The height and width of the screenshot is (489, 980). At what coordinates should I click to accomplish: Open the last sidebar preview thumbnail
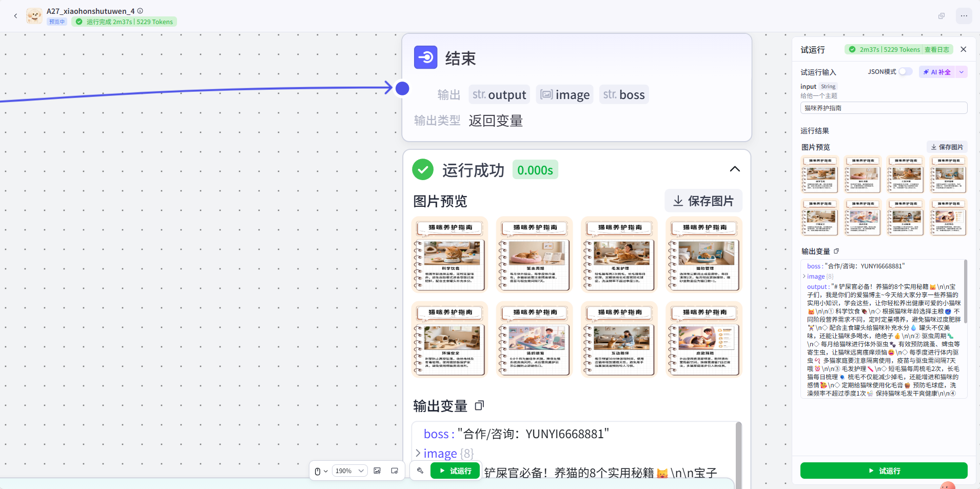click(949, 218)
